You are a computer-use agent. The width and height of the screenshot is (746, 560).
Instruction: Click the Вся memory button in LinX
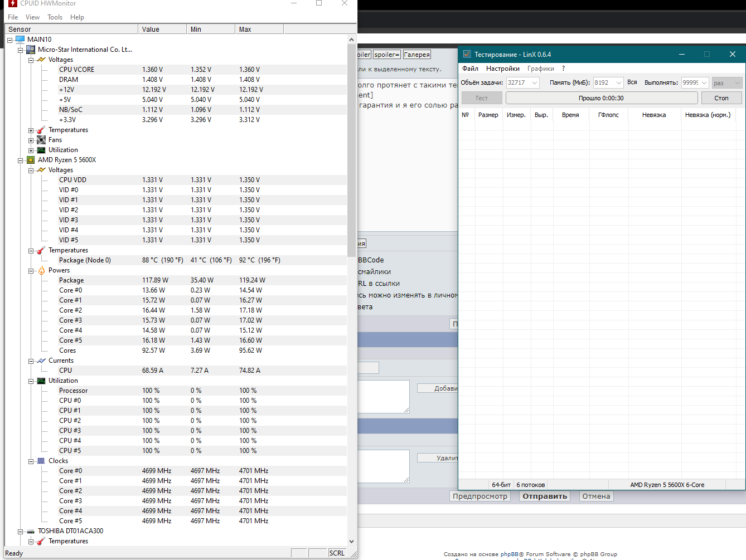tap(632, 82)
